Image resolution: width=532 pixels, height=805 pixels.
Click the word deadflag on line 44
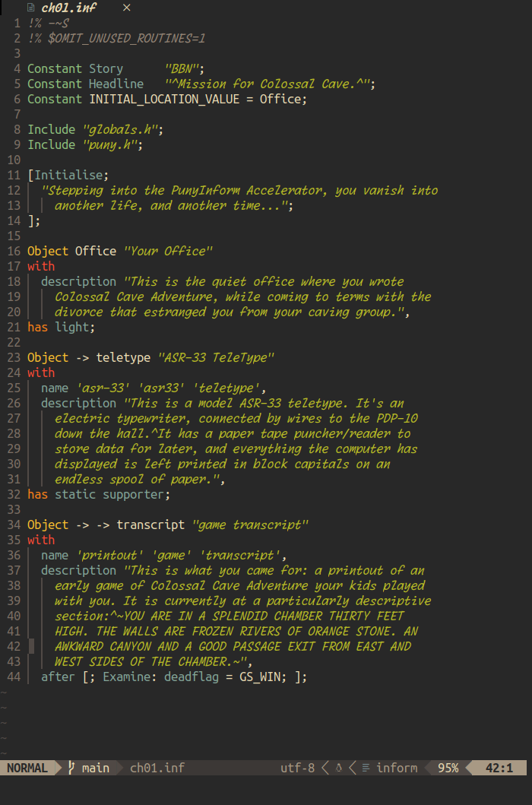[192, 677]
